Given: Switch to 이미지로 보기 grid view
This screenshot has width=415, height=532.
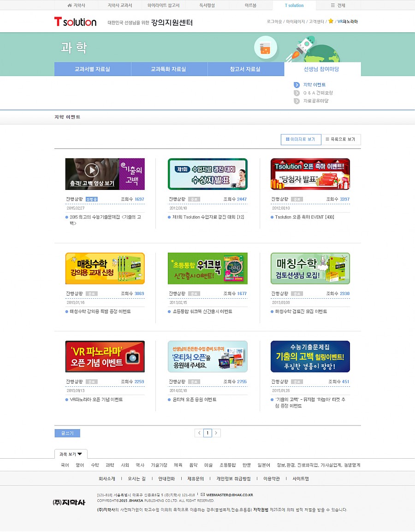Looking at the screenshot, I should click(301, 139).
